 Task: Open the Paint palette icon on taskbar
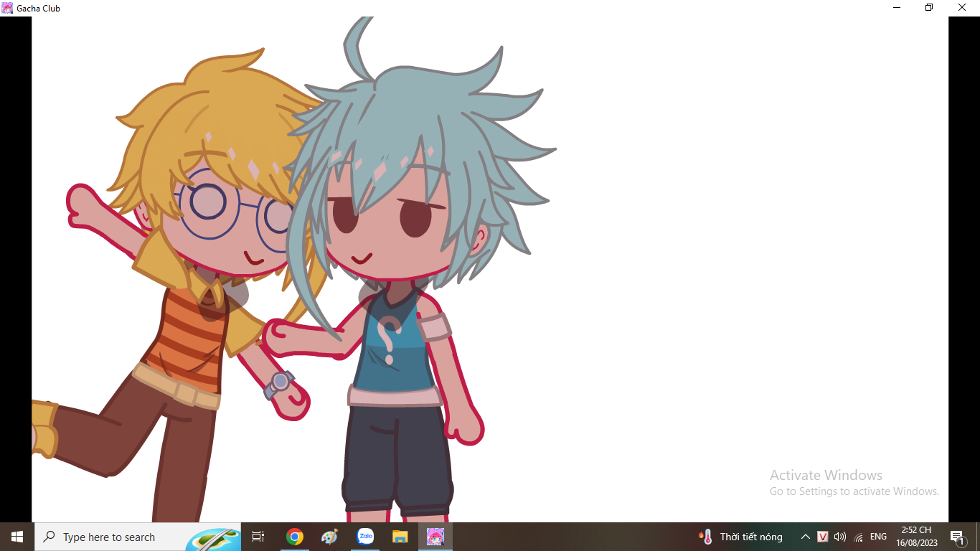[329, 537]
